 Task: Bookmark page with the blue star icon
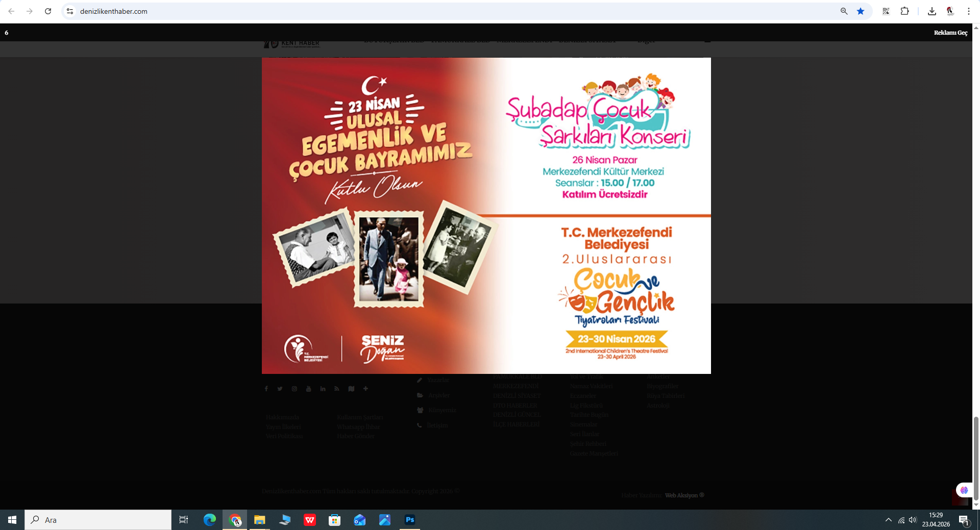click(861, 11)
